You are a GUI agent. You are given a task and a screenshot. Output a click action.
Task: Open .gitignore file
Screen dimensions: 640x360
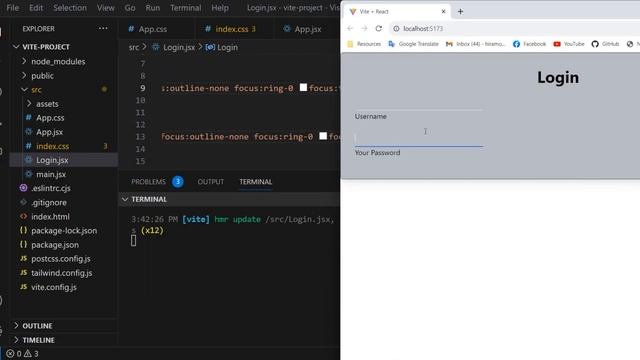point(49,202)
